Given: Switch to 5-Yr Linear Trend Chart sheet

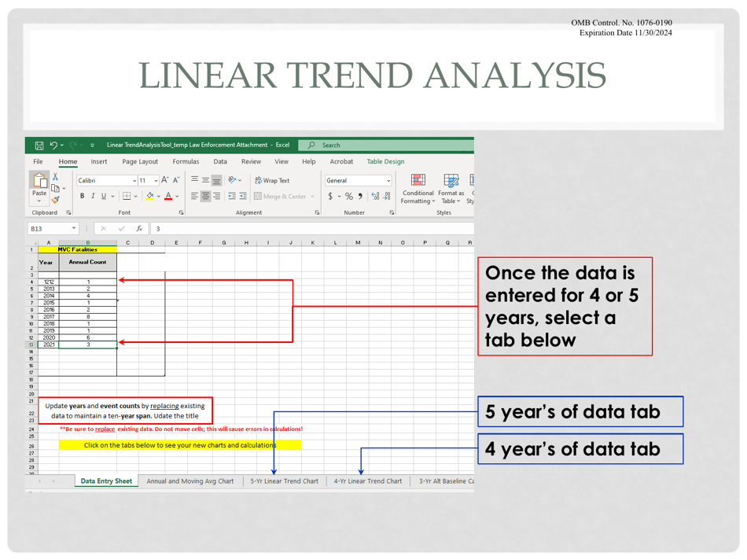Looking at the screenshot, I should coord(284,481).
